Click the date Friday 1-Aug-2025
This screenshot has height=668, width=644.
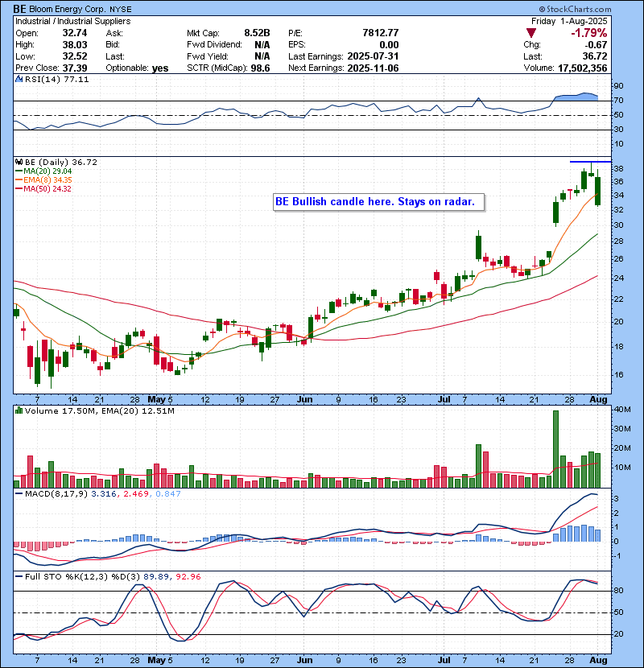[x=569, y=21]
